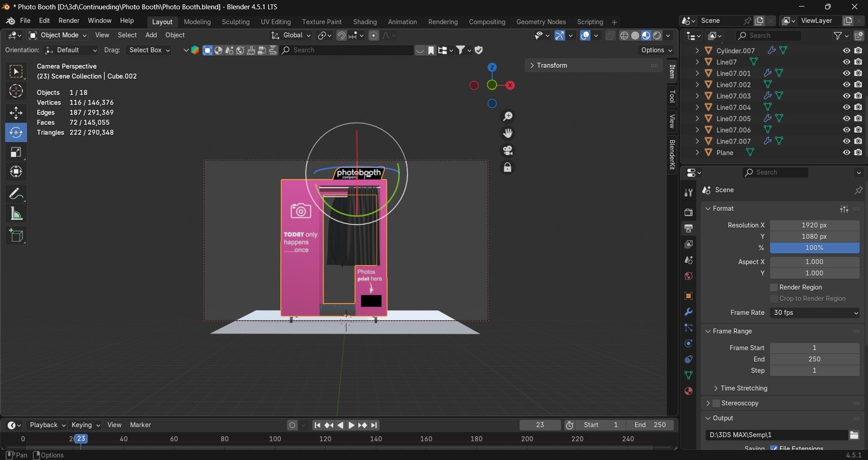
Task: Select the Transform tool in the toolbar
Action: pos(16,172)
